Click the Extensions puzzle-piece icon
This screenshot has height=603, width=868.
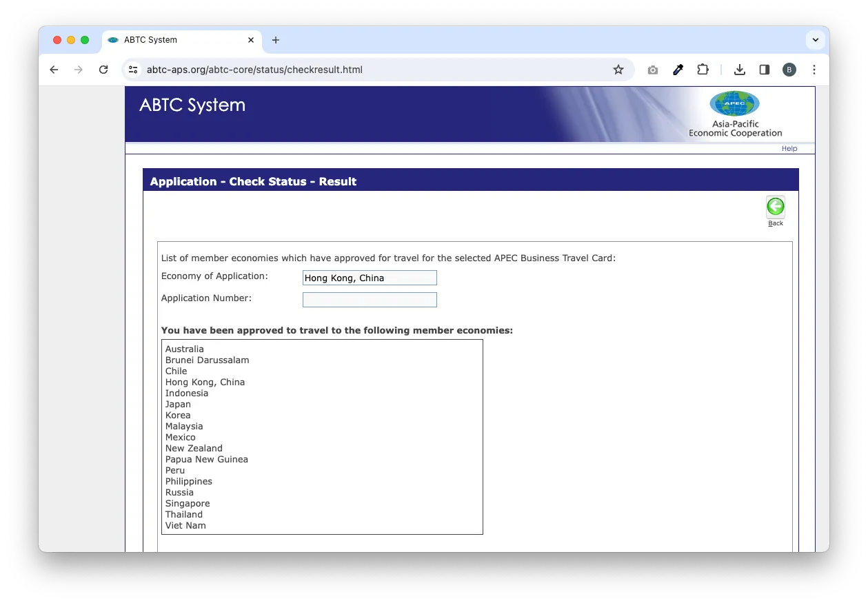703,70
